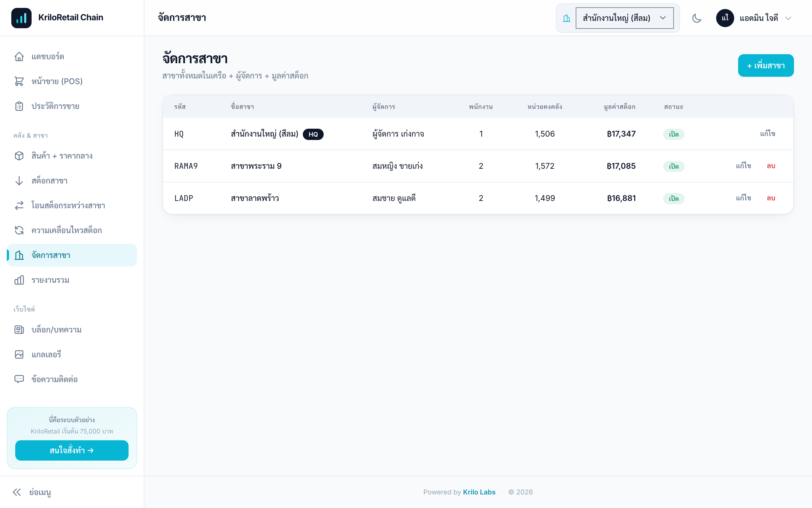Open รายงานรวม menu item

click(72, 280)
